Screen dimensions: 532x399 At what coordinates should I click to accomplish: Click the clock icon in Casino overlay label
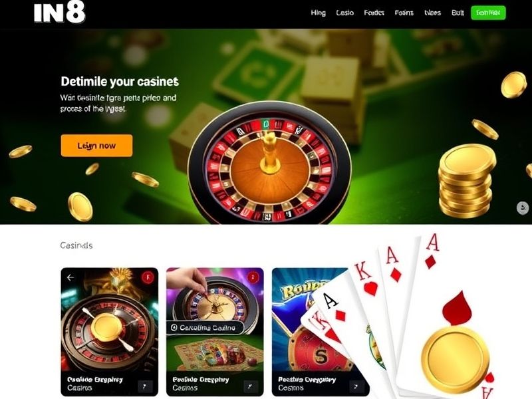174,328
